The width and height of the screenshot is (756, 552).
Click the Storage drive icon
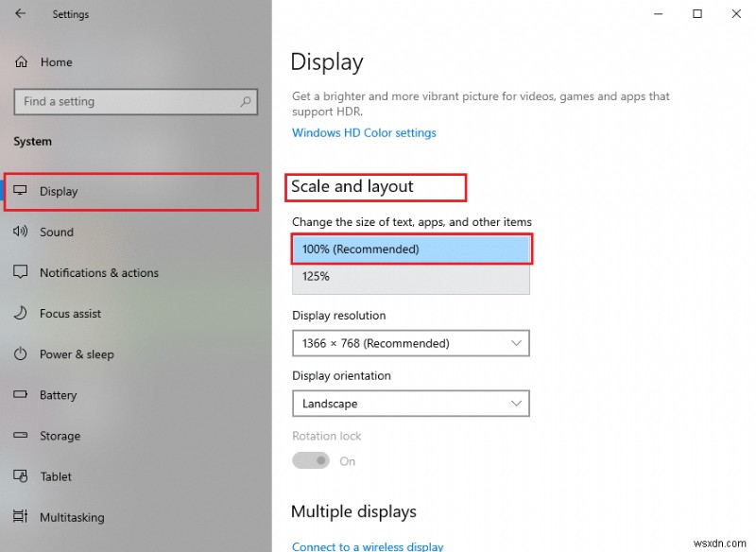click(x=21, y=436)
